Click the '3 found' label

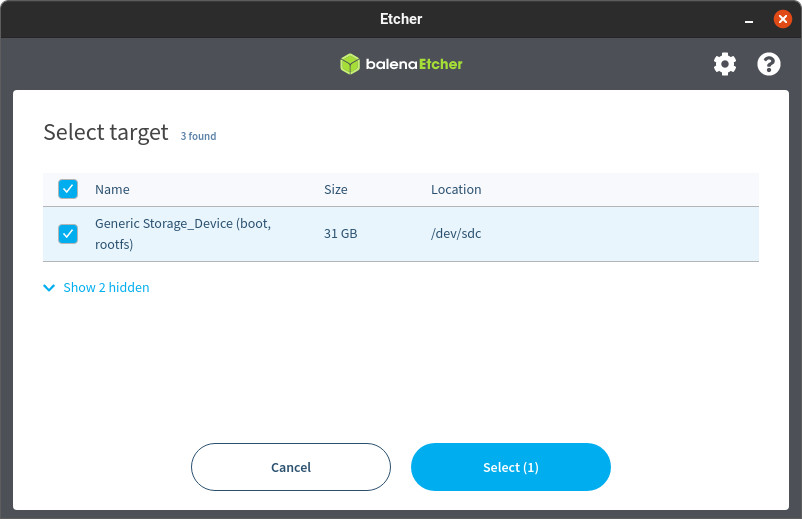coord(198,136)
